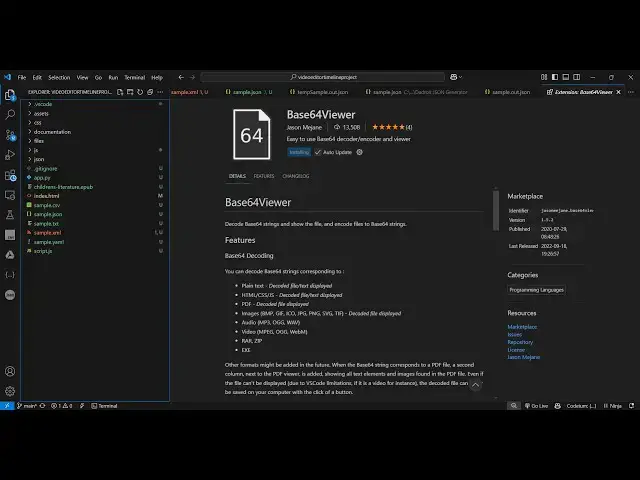
Task: Click the extension details vertical scrollbar
Action: (x=496, y=209)
